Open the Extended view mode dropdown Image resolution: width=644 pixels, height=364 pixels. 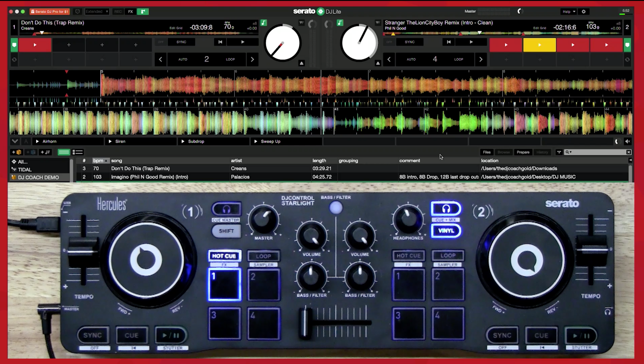pyautogui.click(x=97, y=12)
